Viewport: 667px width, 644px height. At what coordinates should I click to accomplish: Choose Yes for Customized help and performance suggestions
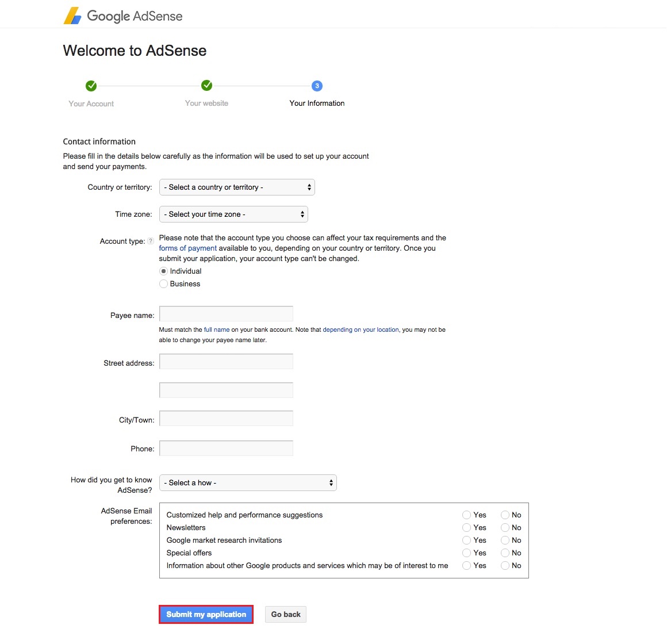[467, 515]
